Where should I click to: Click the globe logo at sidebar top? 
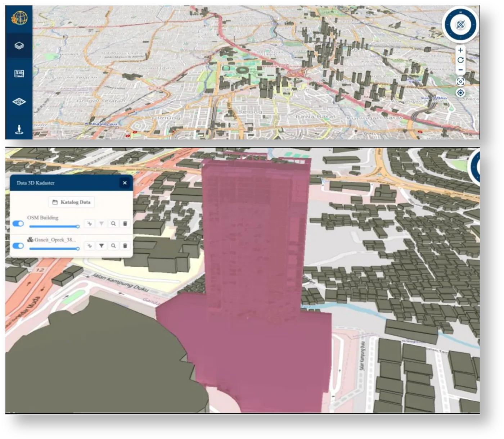pos(19,18)
